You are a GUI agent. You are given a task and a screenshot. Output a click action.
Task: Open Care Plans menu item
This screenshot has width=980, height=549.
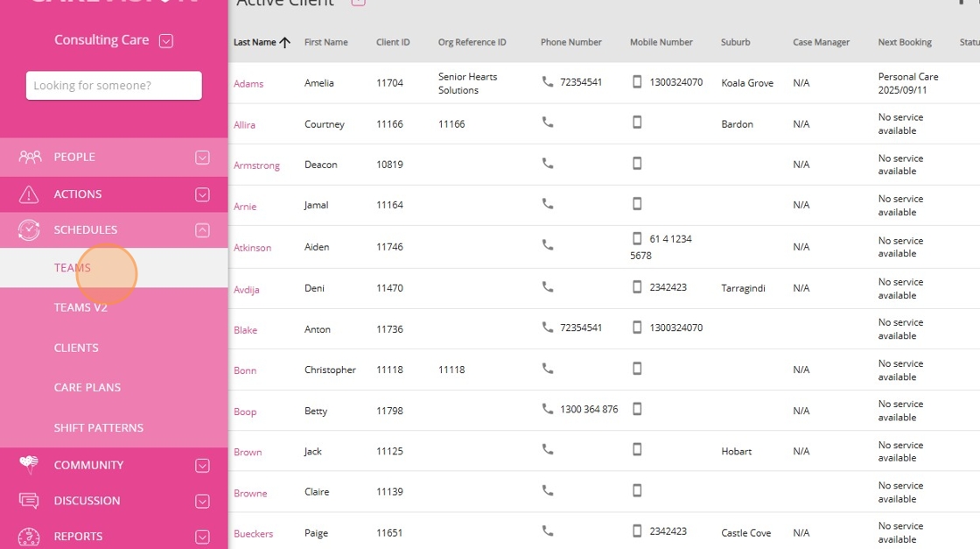[87, 387]
